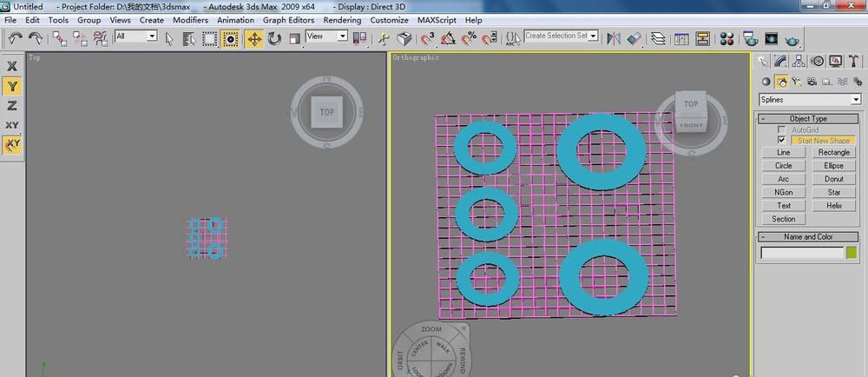This screenshot has width=868, height=377.
Task: Select the Lights category icon
Action: [x=797, y=82]
